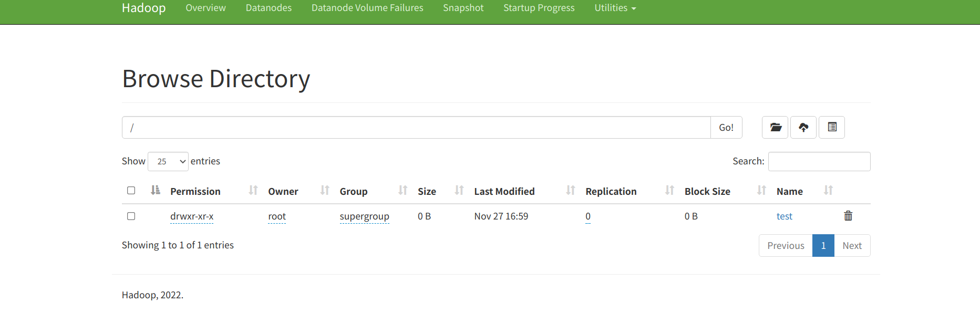Click the cut and paste list icon
Screen dimensions: 980x334
click(x=832, y=127)
